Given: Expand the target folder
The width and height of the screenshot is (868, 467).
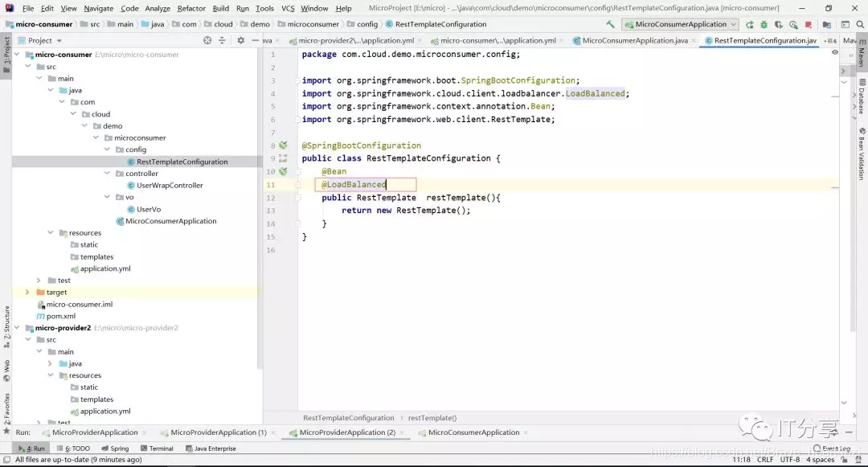Looking at the screenshot, I should tap(27, 292).
